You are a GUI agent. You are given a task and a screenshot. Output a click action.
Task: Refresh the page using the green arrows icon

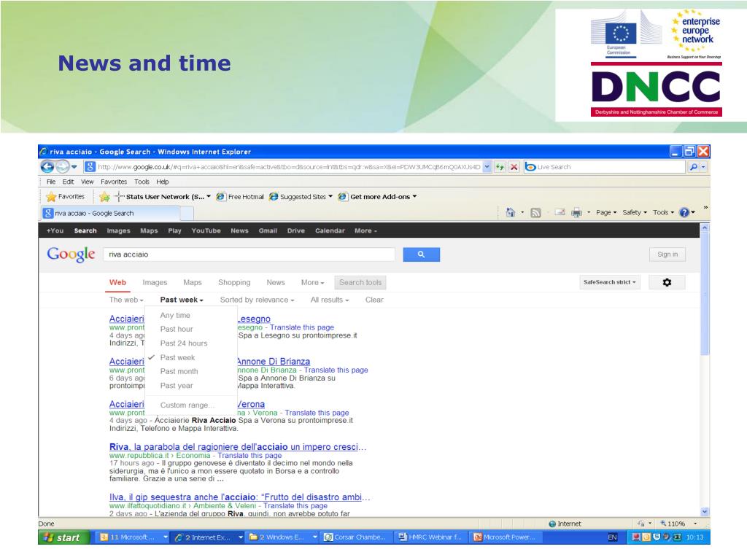pyautogui.click(x=500, y=167)
